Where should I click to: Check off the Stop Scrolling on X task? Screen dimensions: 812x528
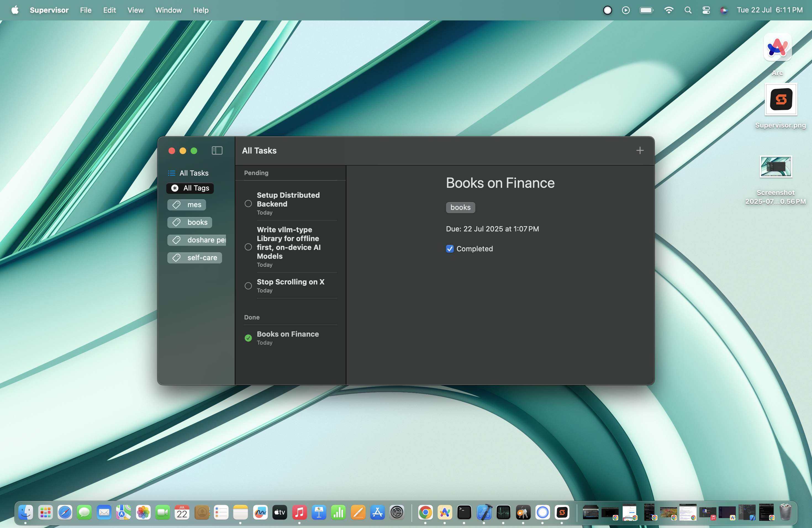(248, 286)
